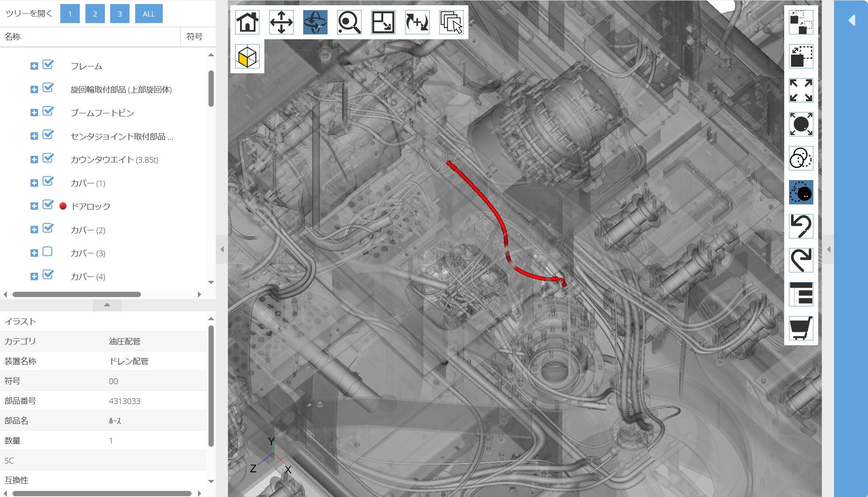Fit all to screen with arrows icon
868x497 pixels.
click(801, 90)
